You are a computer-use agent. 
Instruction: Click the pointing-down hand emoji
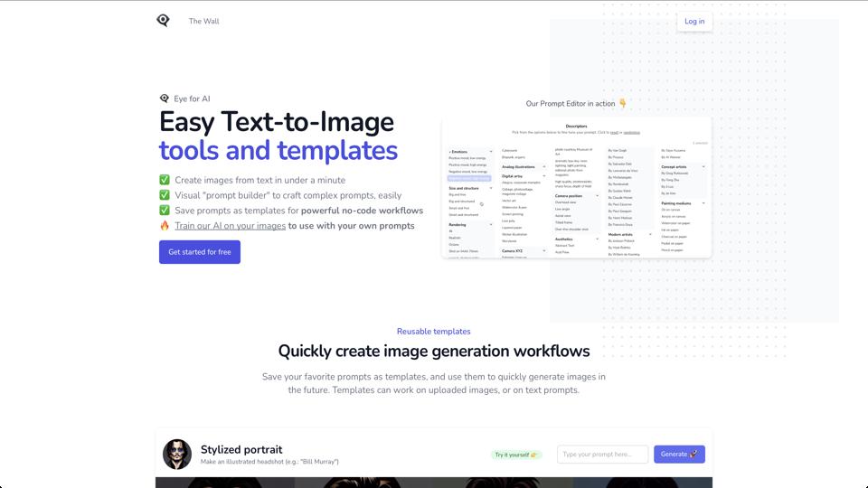(622, 104)
